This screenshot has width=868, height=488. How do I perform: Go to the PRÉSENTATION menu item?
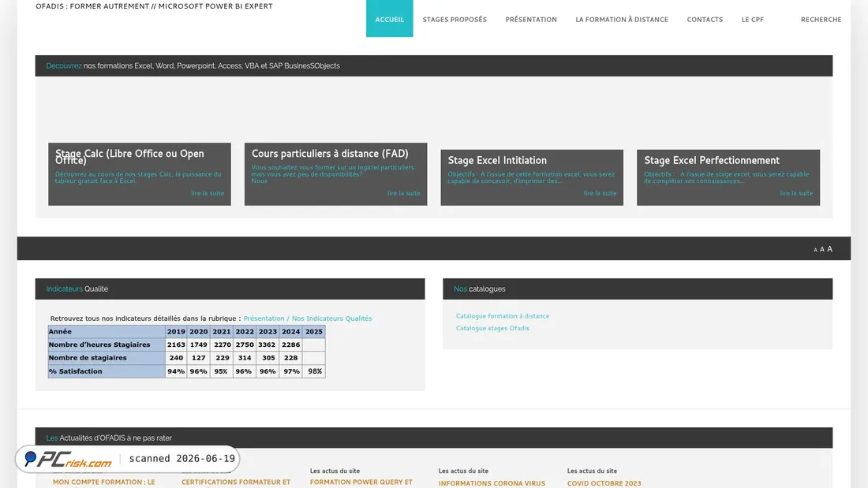coord(531,20)
